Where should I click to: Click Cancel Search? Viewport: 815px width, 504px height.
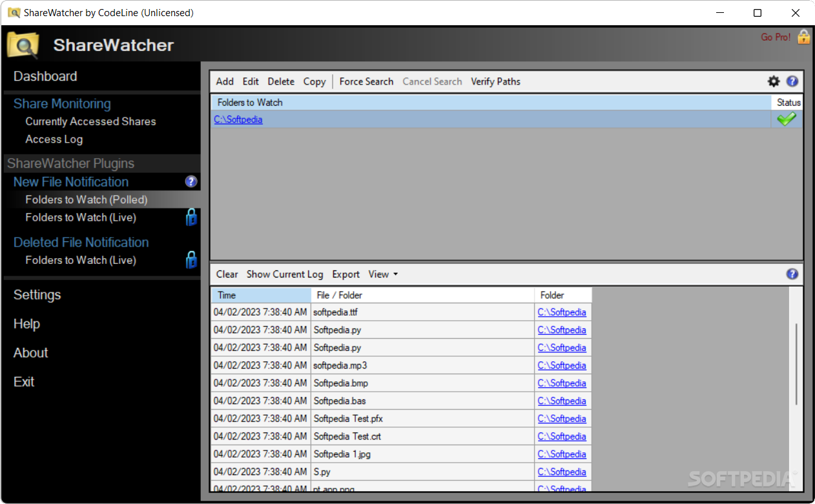pos(432,81)
